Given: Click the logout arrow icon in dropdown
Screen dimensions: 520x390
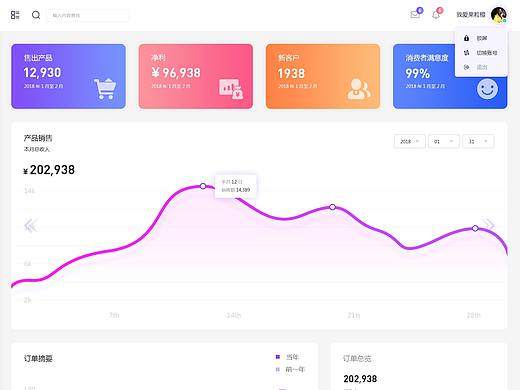Looking at the screenshot, I should [466, 67].
